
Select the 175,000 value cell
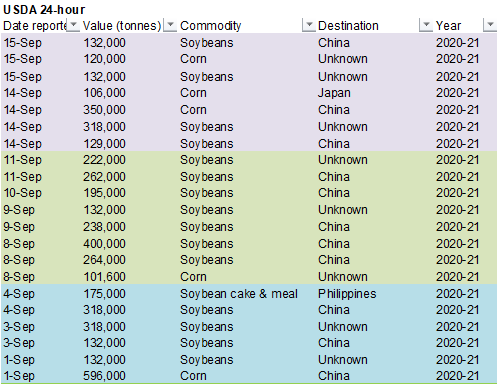[104, 294]
